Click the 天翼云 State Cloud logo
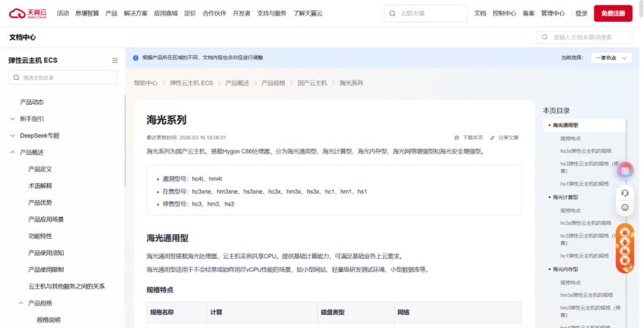644x328 pixels. click(28, 13)
